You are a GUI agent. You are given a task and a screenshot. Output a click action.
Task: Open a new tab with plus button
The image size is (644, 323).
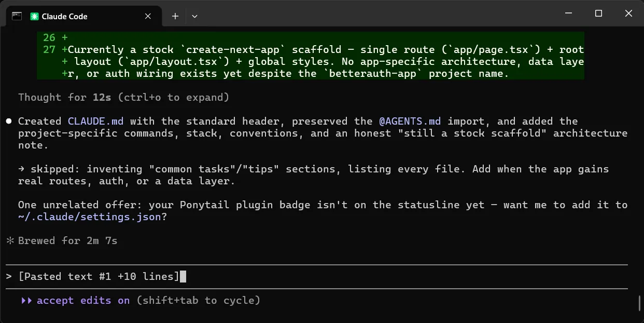[x=175, y=16]
